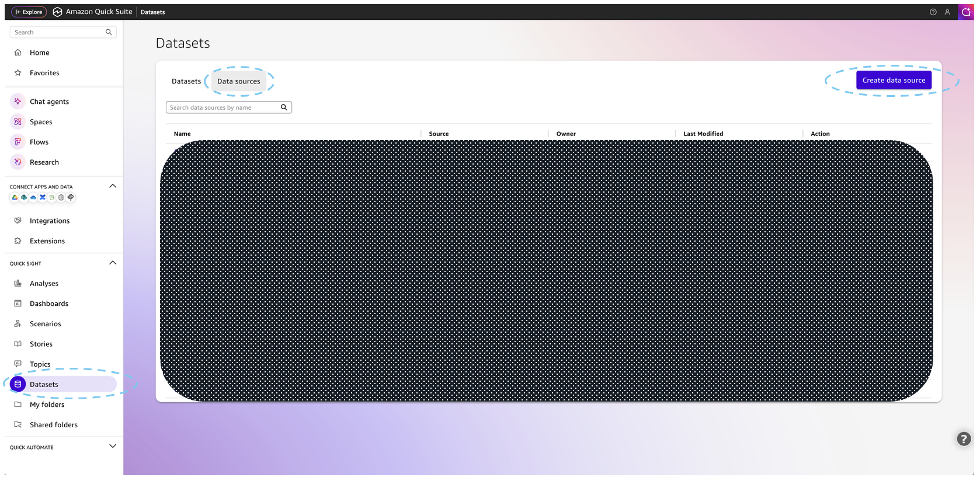The image size is (980, 481).
Task: Select the Research icon
Action: pos(18,162)
